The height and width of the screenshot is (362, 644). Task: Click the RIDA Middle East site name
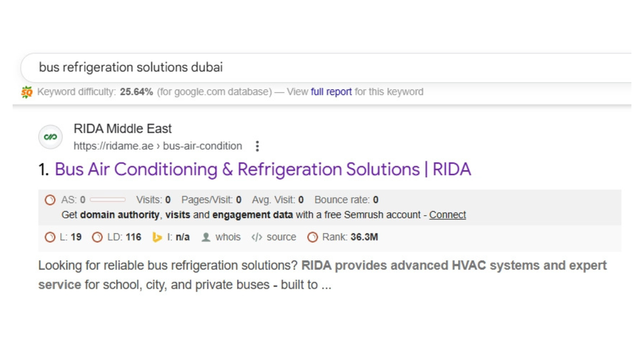click(123, 129)
